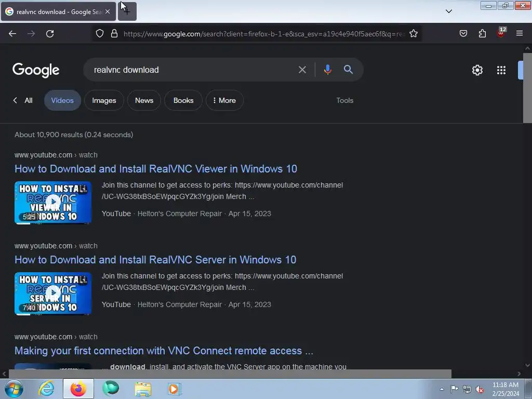Click the network tray icon
Screen dimensions: 532x399
(x=467, y=389)
